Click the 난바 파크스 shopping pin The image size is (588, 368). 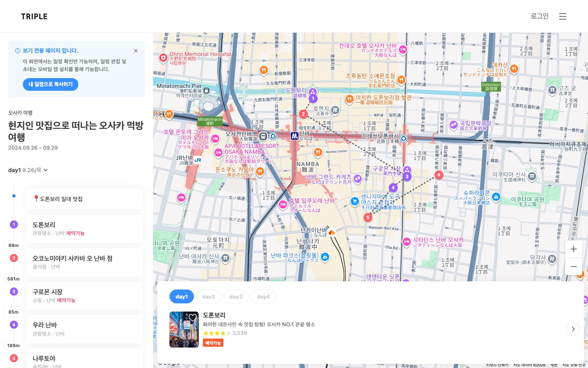(325, 257)
